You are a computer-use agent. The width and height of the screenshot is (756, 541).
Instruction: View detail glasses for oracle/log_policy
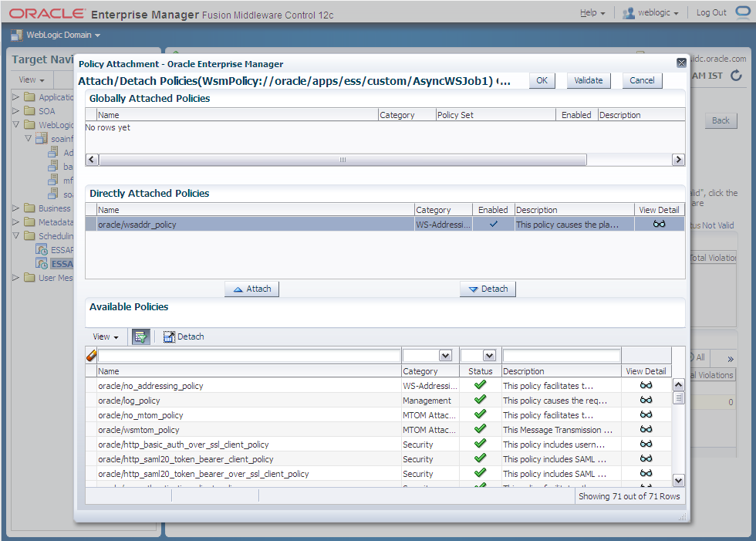646,400
